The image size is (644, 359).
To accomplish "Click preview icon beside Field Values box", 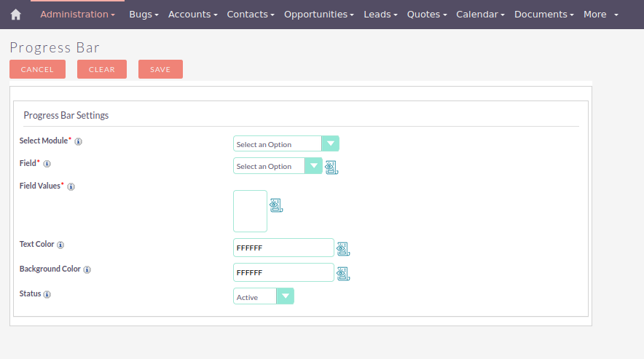I will click(x=276, y=205).
